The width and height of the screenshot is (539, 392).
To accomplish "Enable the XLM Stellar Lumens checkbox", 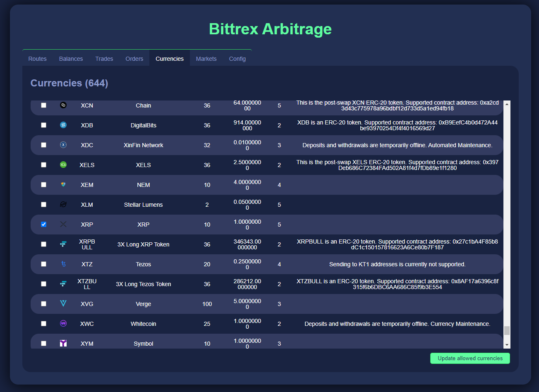I will pyautogui.click(x=43, y=205).
